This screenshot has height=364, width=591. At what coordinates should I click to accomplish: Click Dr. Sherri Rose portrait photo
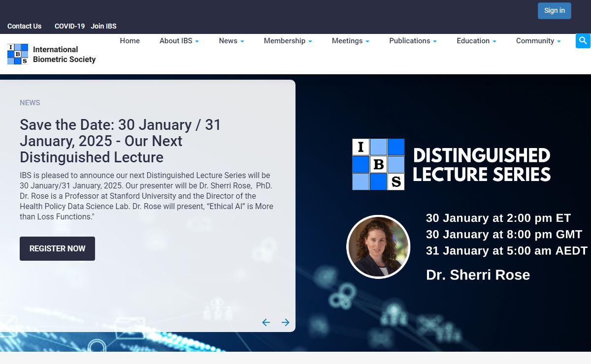click(x=378, y=247)
